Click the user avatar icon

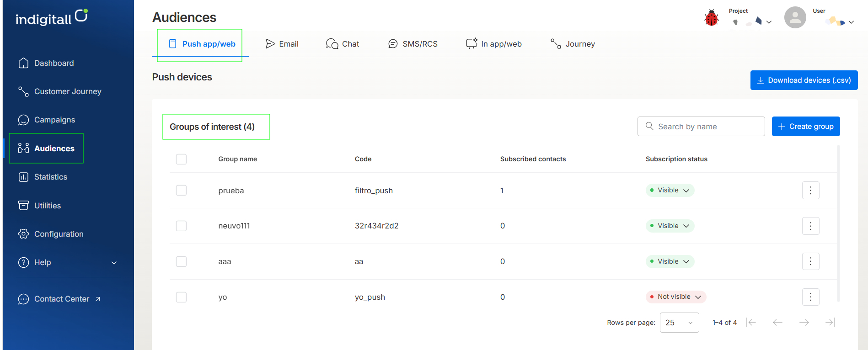coord(795,17)
